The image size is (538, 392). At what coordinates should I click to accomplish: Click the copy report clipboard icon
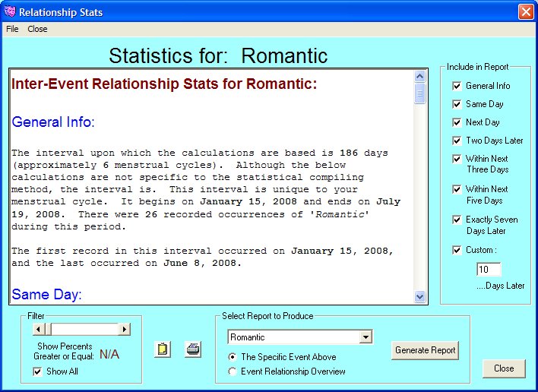163,349
